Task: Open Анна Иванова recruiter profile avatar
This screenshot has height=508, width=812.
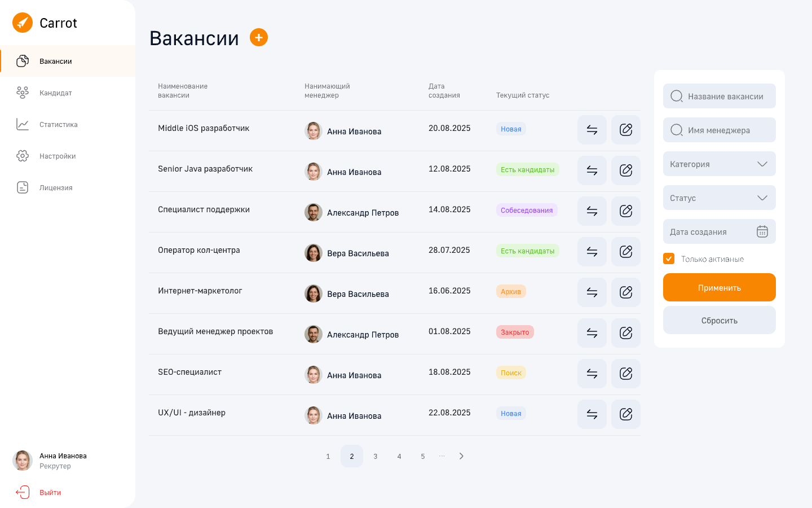Action: pyautogui.click(x=23, y=461)
